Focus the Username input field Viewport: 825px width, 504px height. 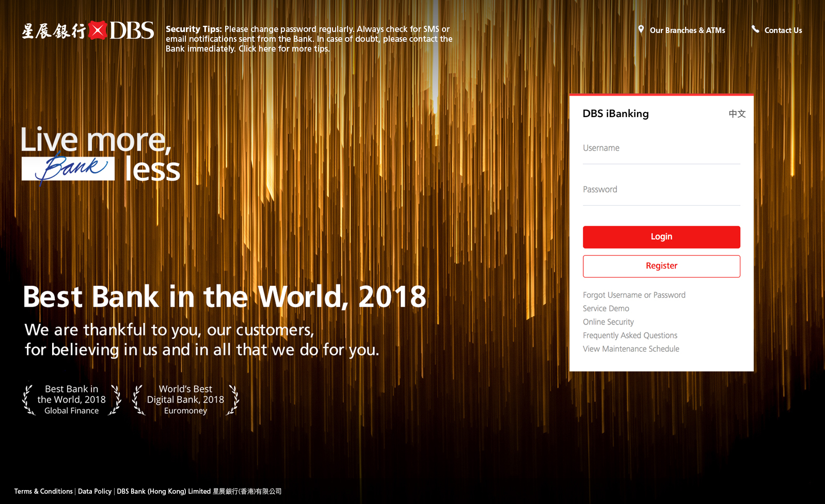(661, 149)
